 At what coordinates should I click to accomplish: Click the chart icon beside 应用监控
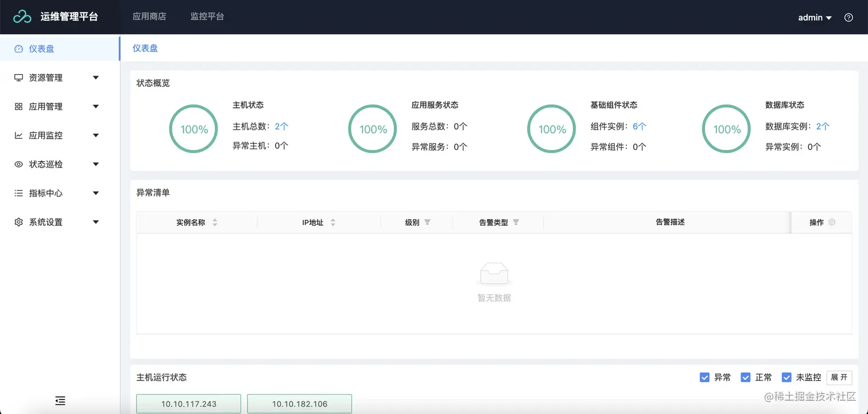coord(18,135)
